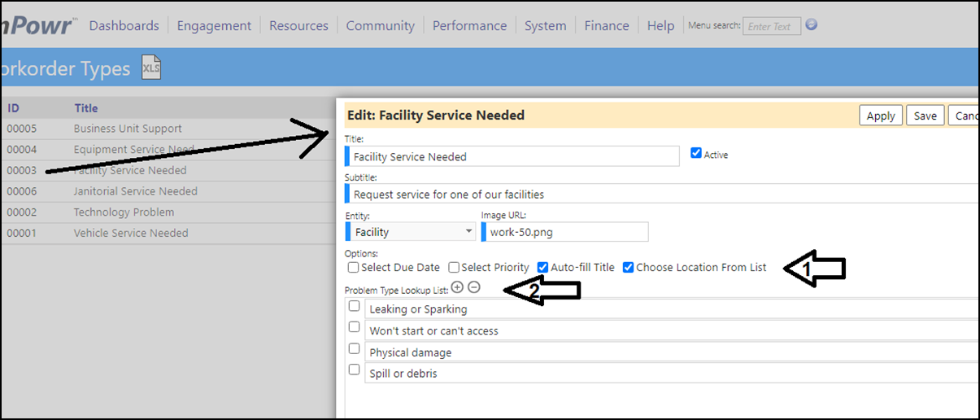The image size is (980, 420).
Task: Click the blue menu search go icon
Action: point(811,25)
